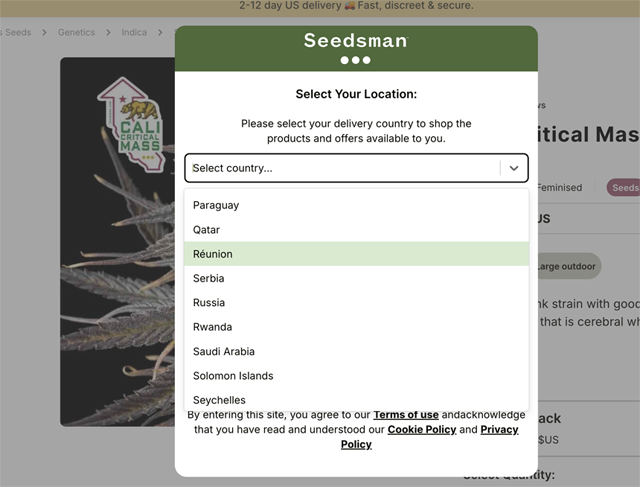Select the highlighted Réunion option
This screenshot has height=487, width=640.
pyautogui.click(x=356, y=254)
